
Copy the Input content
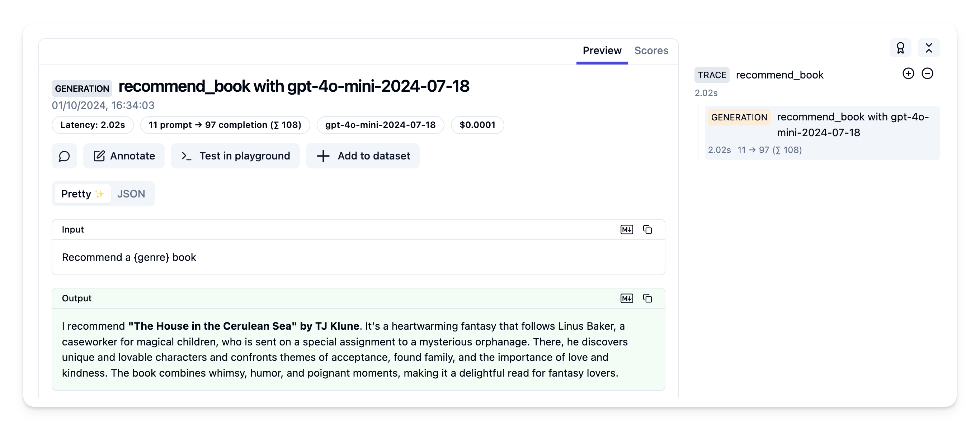point(647,230)
